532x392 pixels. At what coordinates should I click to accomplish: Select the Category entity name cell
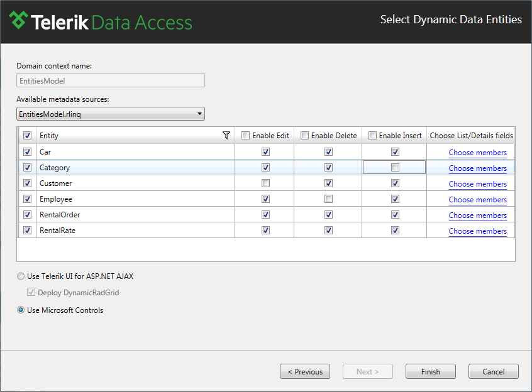(135, 167)
